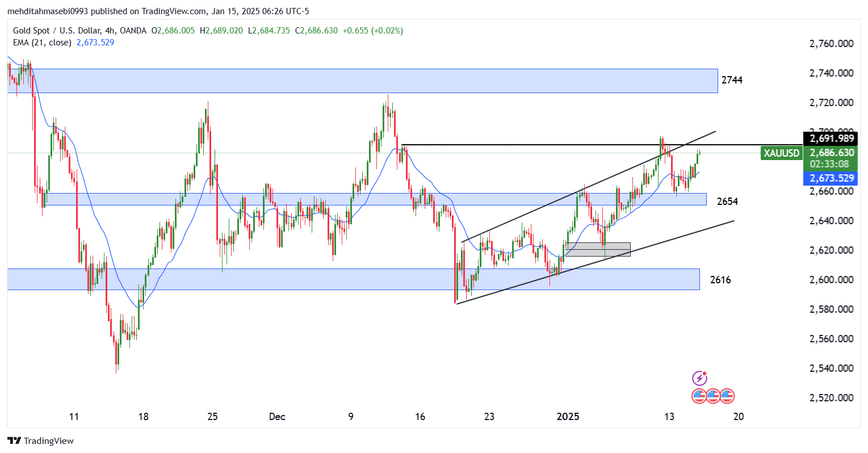868x453 pixels.
Task: Click the black 2,691.989 price tag
Action: (x=831, y=139)
